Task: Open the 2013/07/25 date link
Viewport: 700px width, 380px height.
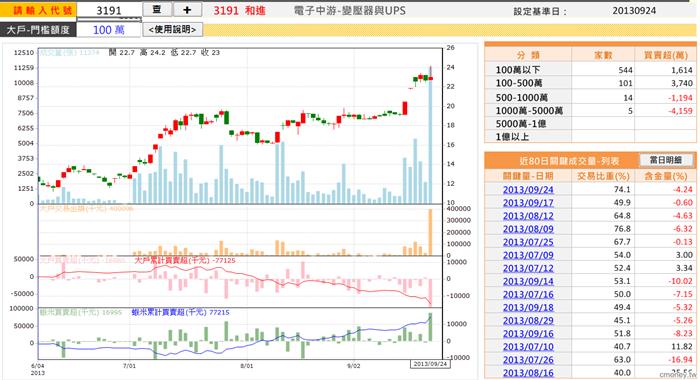Action: click(x=528, y=242)
